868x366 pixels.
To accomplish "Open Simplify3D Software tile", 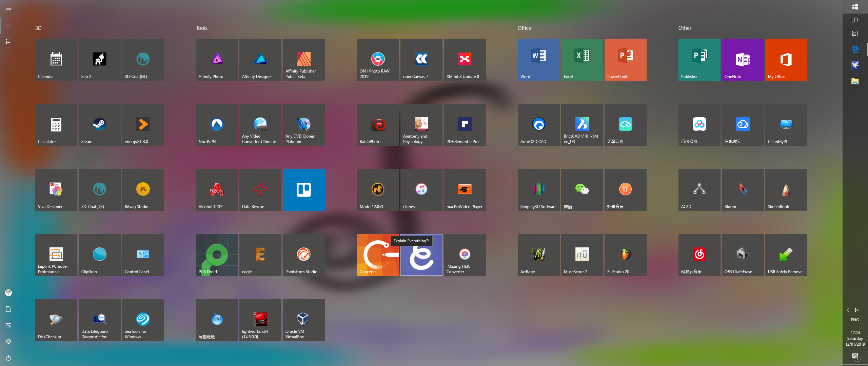I will 539,190.
